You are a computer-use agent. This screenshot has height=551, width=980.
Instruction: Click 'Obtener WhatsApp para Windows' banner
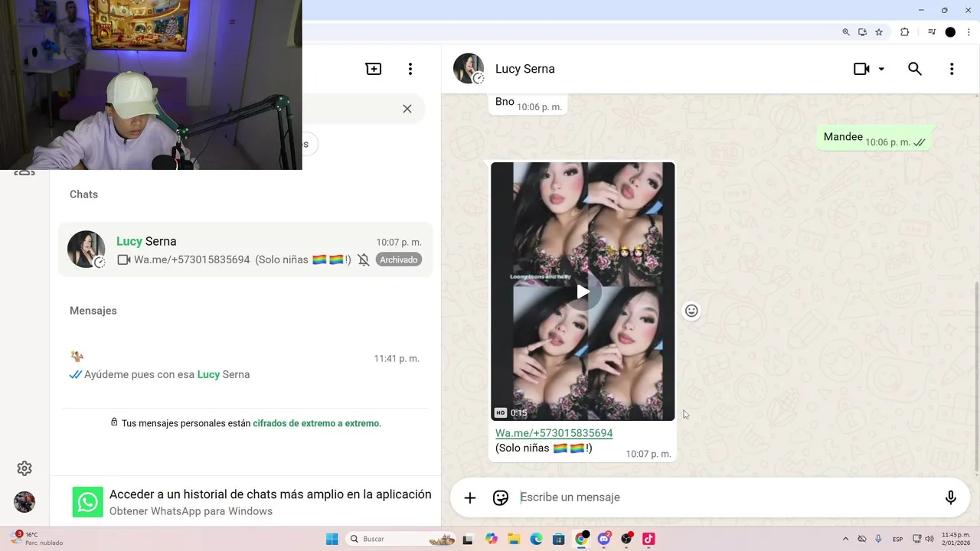pyautogui.click(x=246, y=503)
